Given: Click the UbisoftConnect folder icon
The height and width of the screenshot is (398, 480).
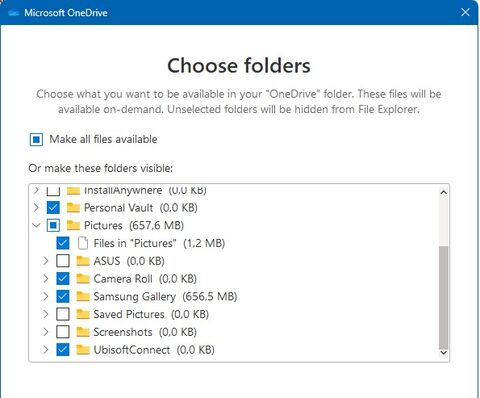Looking at the screenshot, I should (83, 349).
